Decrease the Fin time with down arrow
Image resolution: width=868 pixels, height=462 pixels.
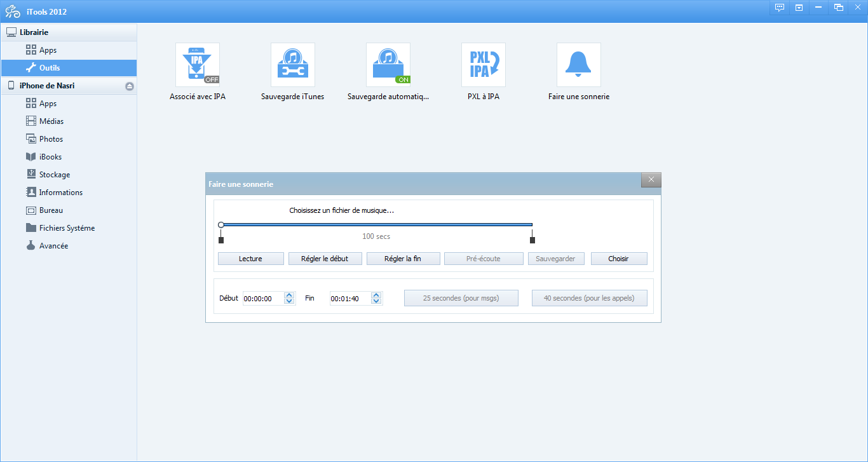[x=377, y=302]
